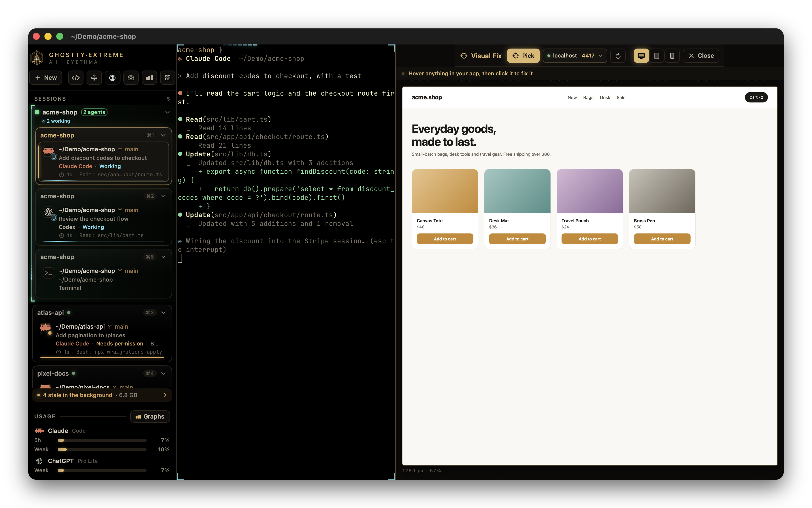812x508 pixels.
Task: Click the Claude icon in Usage section
Action: coord(39,431)
